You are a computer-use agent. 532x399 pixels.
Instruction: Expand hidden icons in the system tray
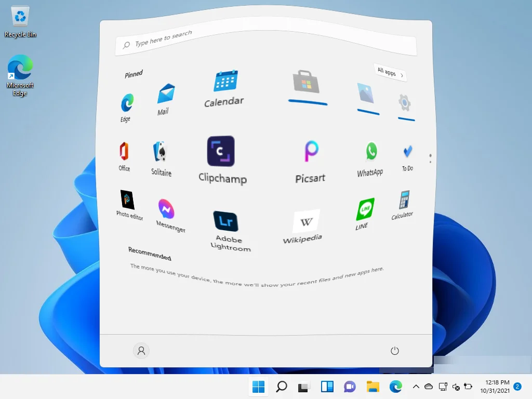416,387
